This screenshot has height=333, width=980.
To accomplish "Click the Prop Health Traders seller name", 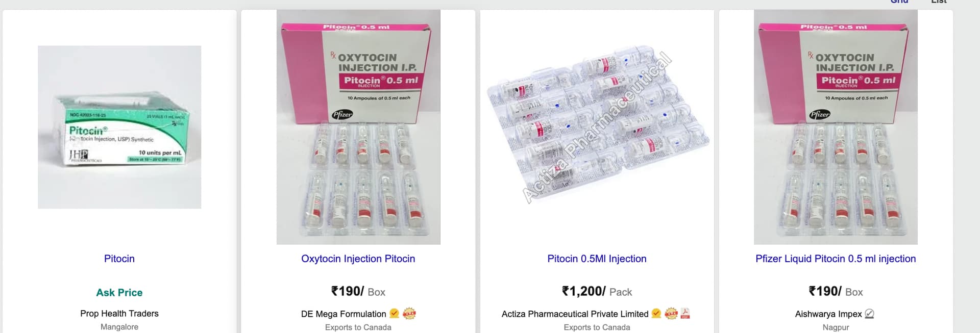I will click(119, 314).
